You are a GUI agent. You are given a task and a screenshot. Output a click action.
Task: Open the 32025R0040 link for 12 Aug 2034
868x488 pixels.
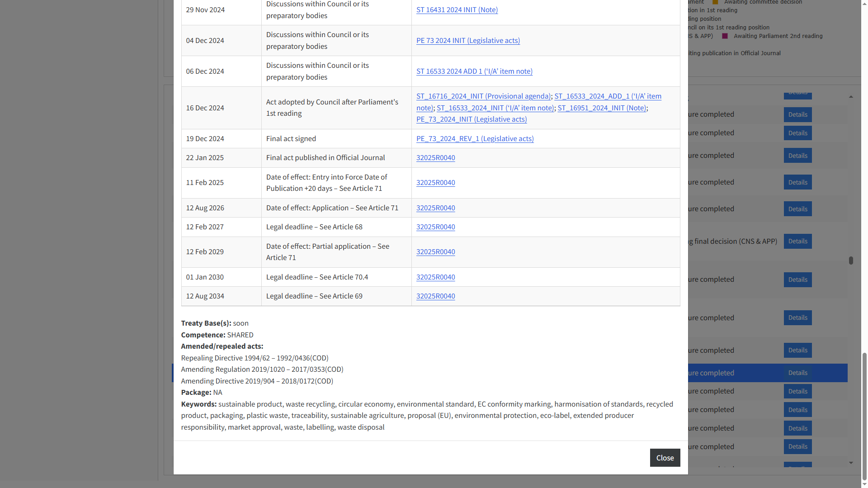(435, 296)
